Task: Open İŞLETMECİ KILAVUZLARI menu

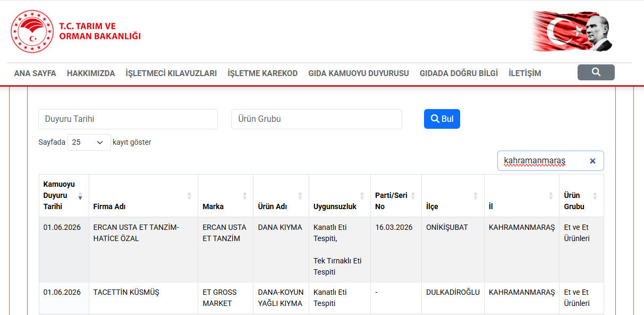Action: tap(171, 73)
